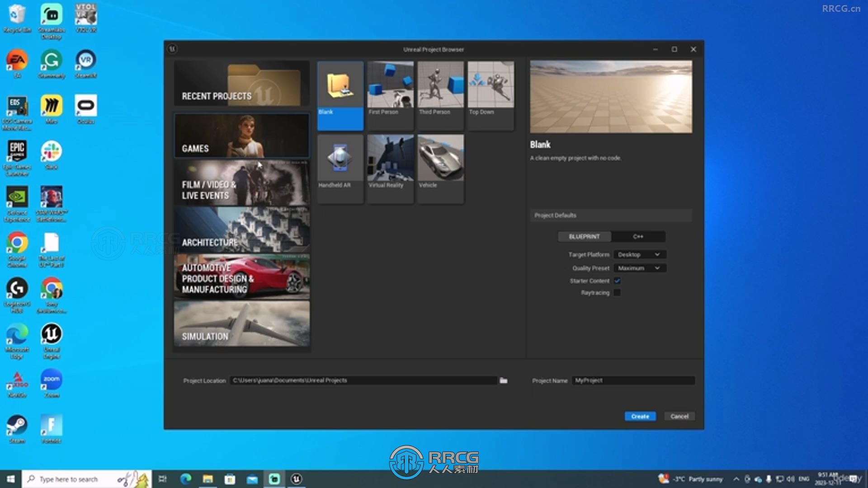
Task: Open the Mail app from the taskbar
Action: point(252,479)
